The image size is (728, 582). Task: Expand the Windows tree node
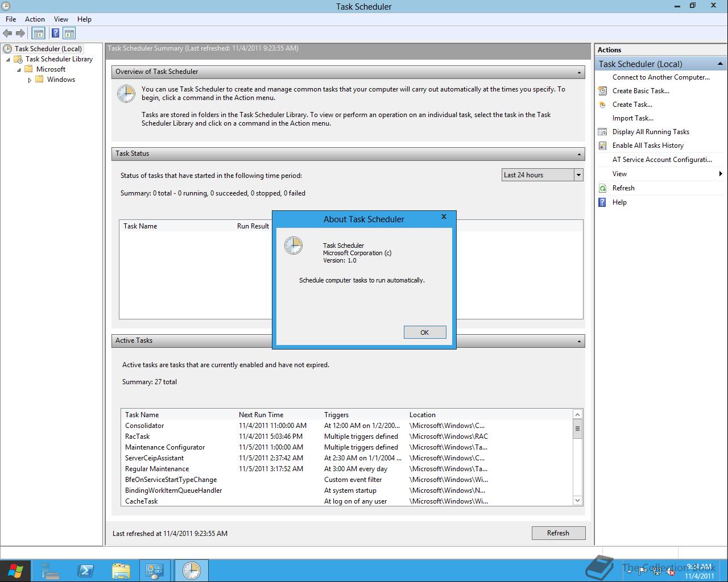coord(30,80)
